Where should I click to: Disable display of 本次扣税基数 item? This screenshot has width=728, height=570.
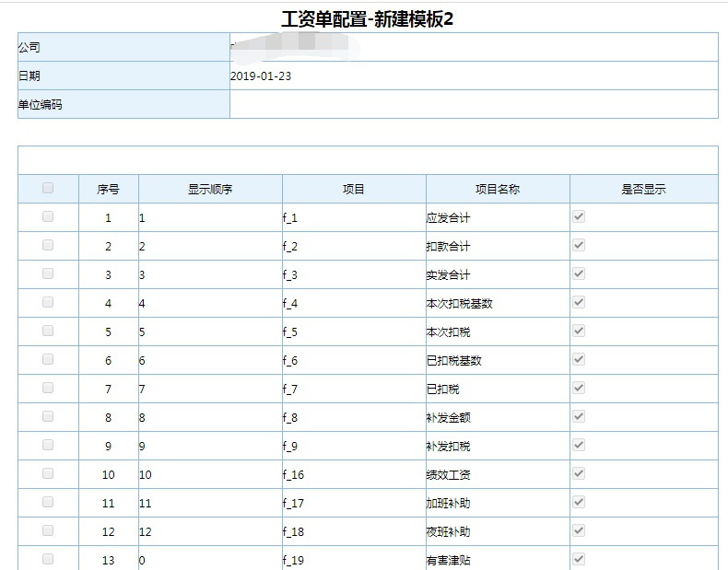click(x=579, y=302)
